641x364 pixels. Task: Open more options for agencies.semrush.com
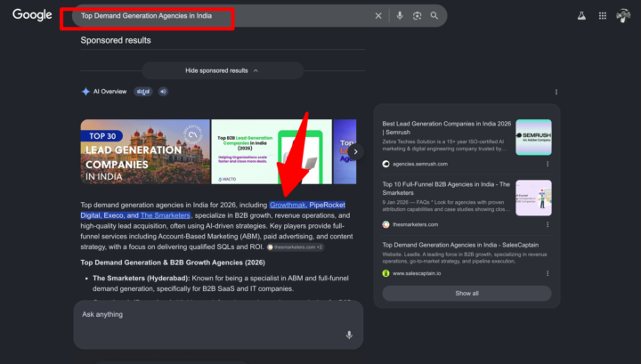point(548,164)
